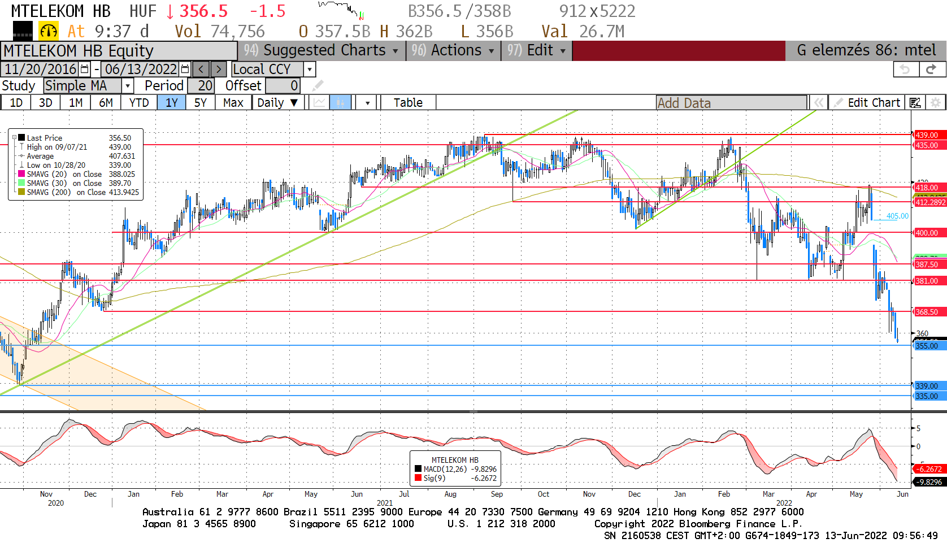Image resolution: width=947 pixels, height=560 pixels.
Task: Click the 387.50 price level label
Action: [x=929, y=264]
